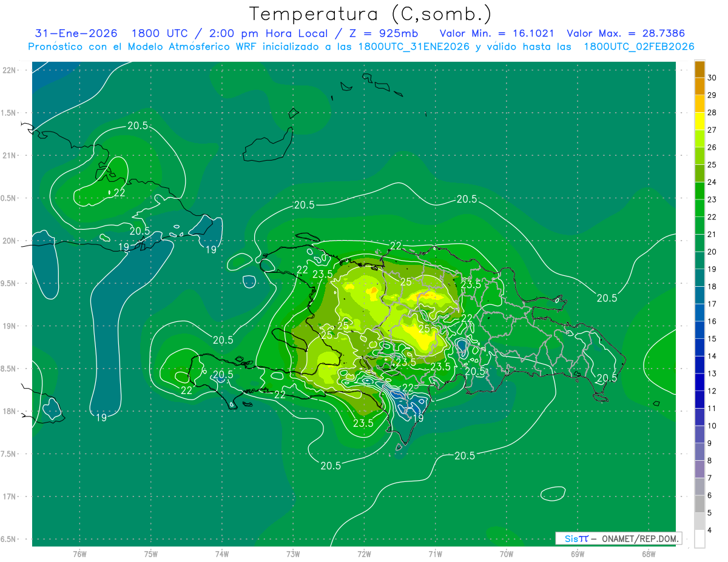
Task: Click the chart title "Temperatura (C,somb.)"
Action: (x=370, y=13)
